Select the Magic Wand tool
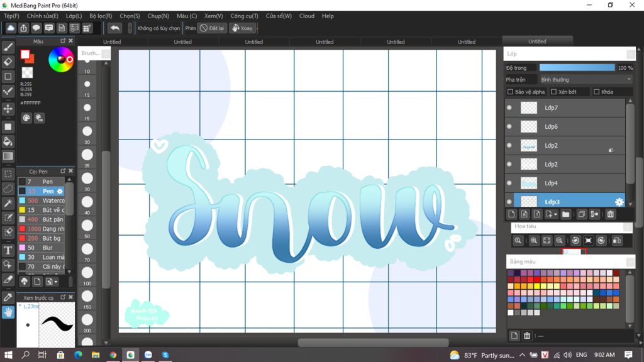 (x=8, y=203)
